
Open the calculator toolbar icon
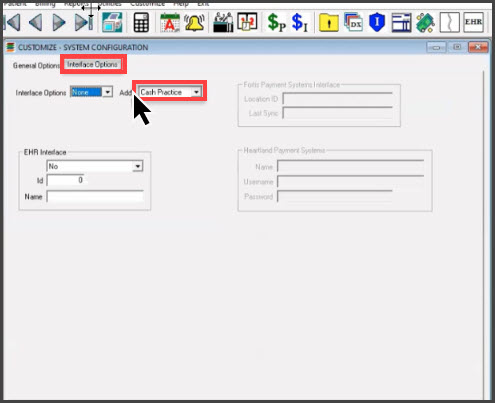click(x=141, y=23)
